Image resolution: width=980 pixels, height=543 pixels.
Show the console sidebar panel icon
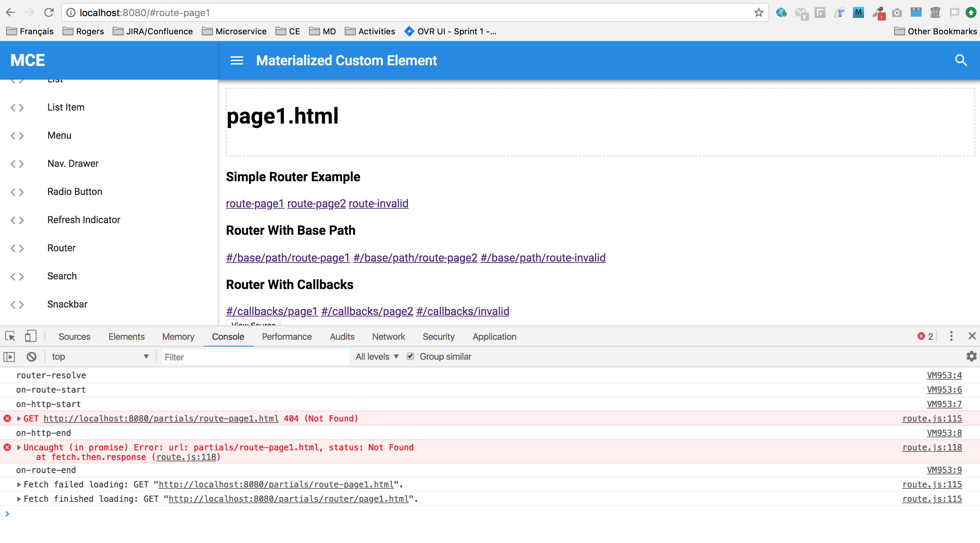coord(9,357)
